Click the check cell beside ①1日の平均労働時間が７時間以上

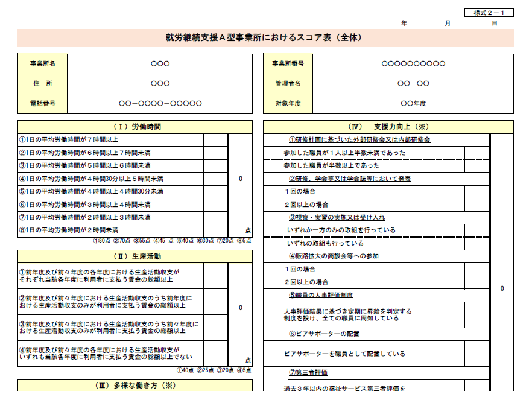(x=215, y=139)
